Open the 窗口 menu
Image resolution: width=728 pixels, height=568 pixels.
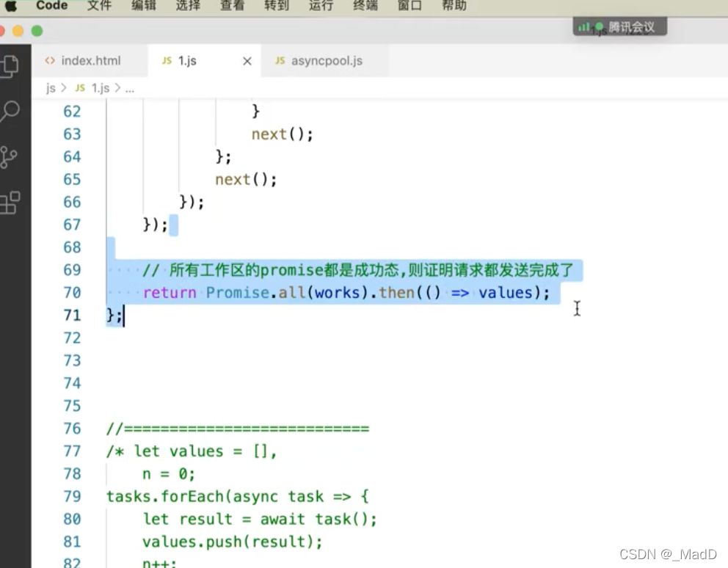tap(409, 6)
